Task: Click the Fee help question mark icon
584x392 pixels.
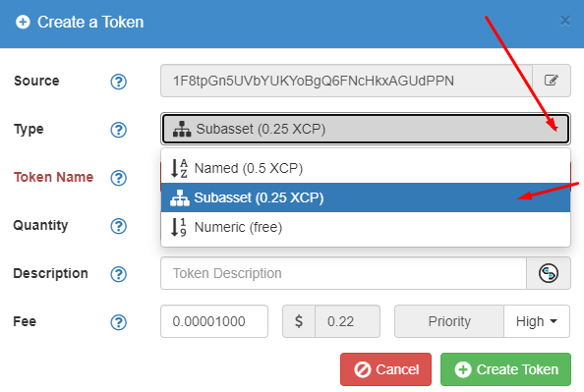Action: click(x=118, y=322)
